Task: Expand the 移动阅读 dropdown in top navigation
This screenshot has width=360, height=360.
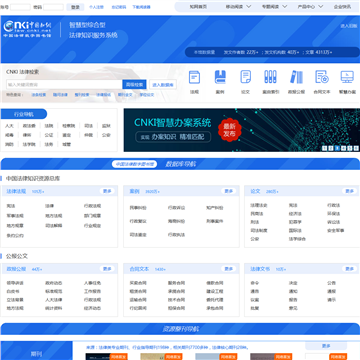Action: click(238, 6)
